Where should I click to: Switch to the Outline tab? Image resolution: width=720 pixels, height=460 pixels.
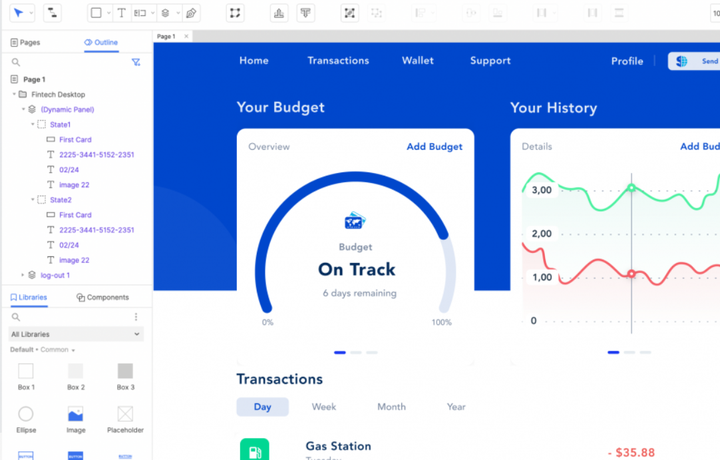click(101, 42)
